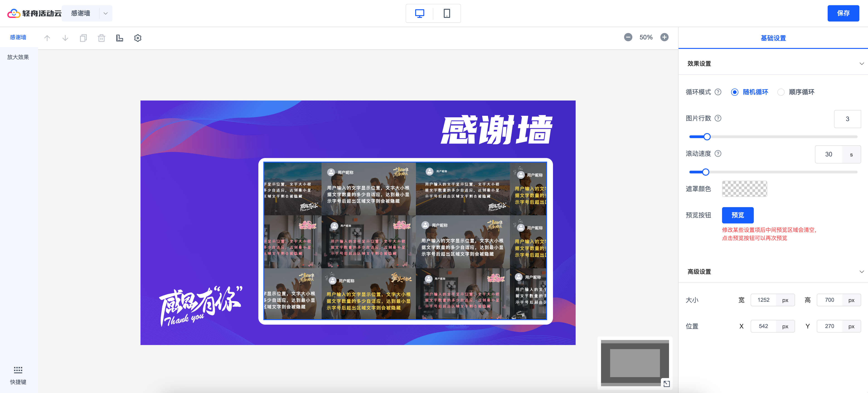Click the 保存 button
This screenshot has height=393, width=868.
pos(843,13)
